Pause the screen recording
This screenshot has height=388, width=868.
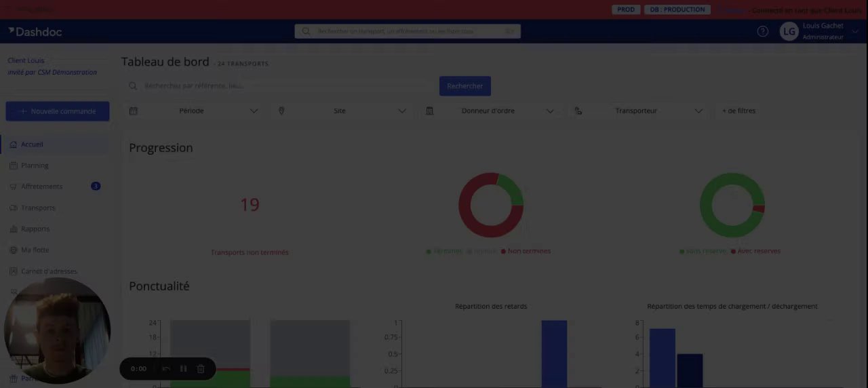tap(183, 369)
